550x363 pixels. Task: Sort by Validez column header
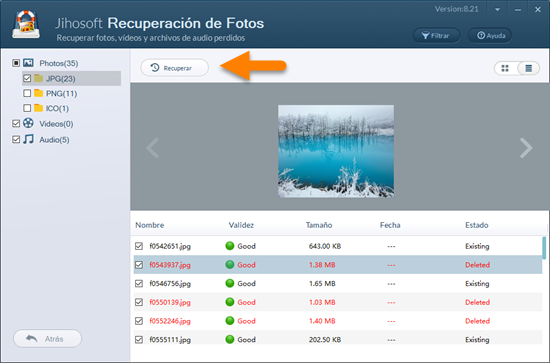[x=241, y=225]
